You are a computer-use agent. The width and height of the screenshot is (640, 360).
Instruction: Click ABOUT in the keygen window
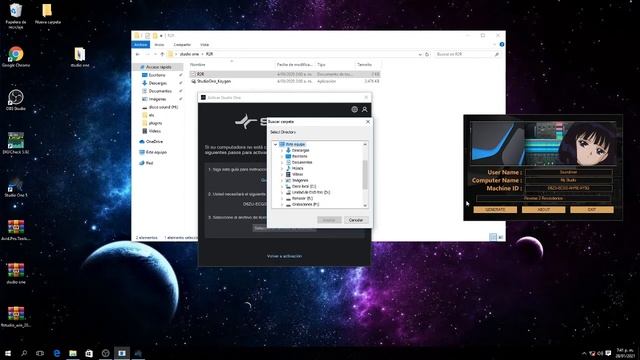[543, 209]
